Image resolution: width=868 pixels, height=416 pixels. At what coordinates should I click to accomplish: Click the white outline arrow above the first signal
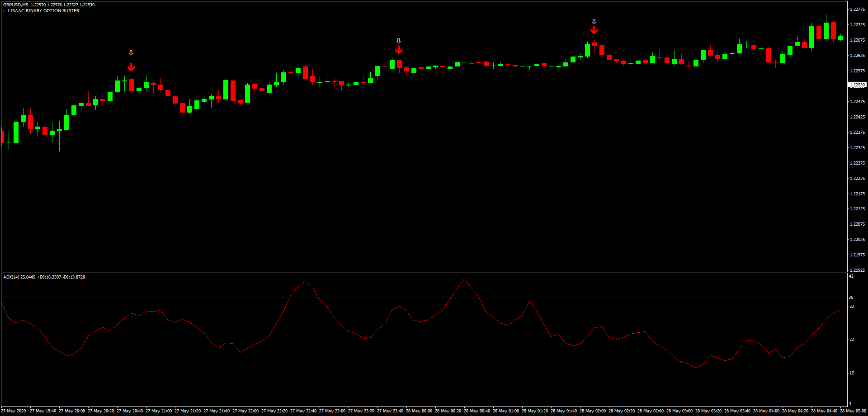[132, 52]
